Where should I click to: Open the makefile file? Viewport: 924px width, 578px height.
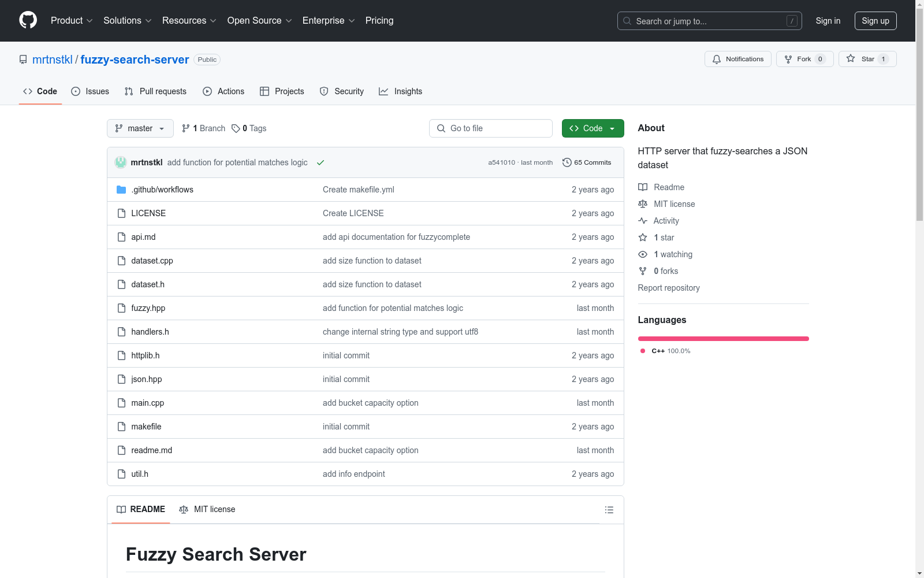pyautogui.click(x=146, y=427)
